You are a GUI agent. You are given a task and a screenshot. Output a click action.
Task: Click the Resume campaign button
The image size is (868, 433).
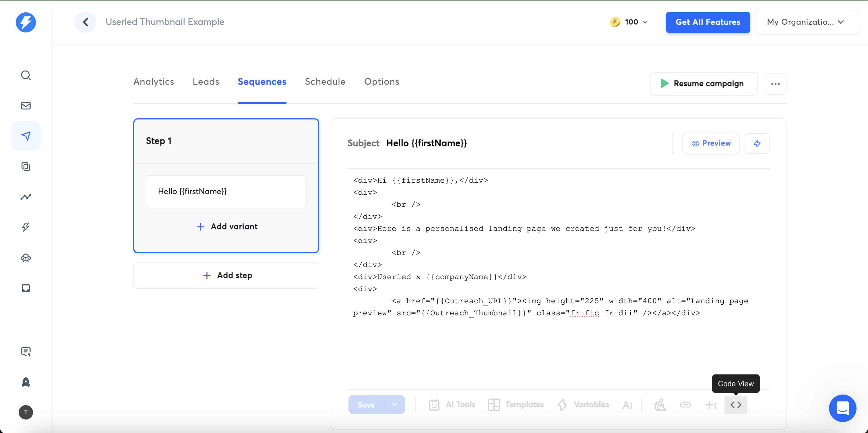[x=704, y=84]
